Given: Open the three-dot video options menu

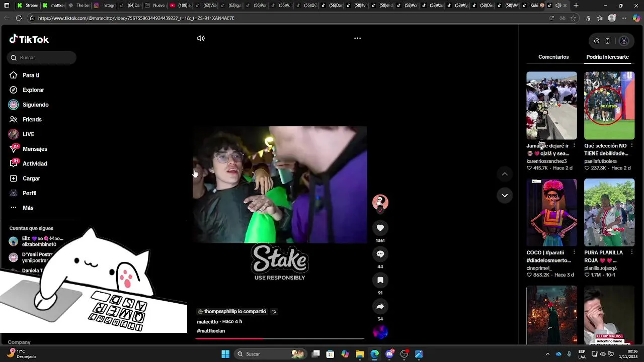Looking at the screenshot, I should click(357, 38).
